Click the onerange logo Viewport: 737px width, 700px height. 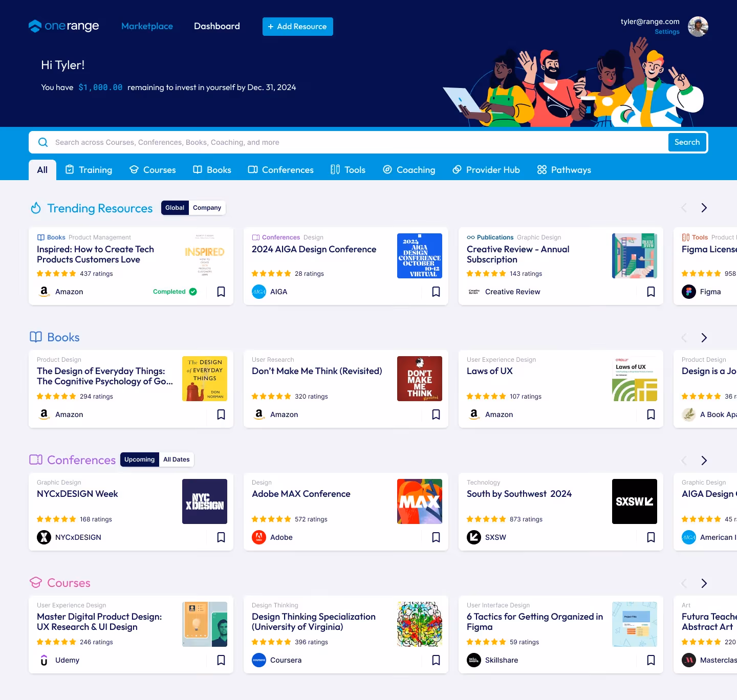pyautogui.click(x=64, y=26)
